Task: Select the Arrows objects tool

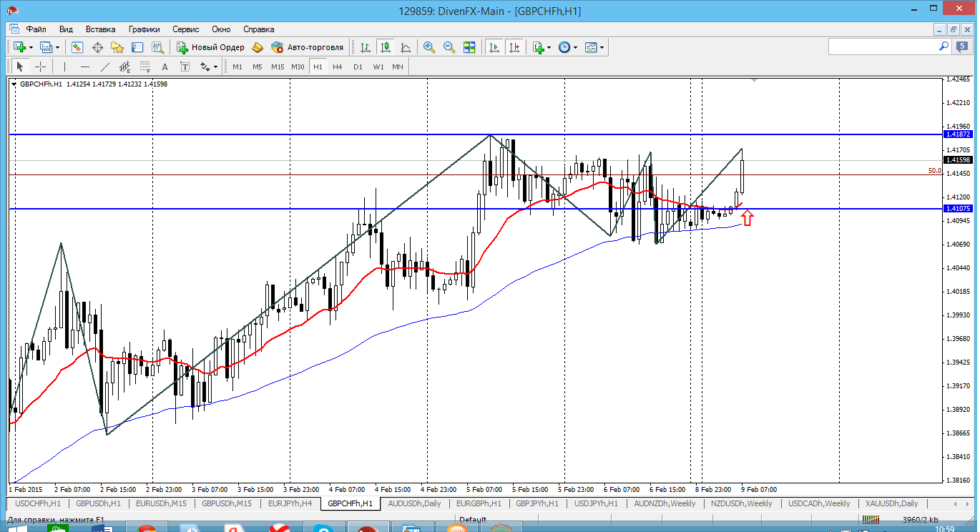Action: [x=205, y=66]
